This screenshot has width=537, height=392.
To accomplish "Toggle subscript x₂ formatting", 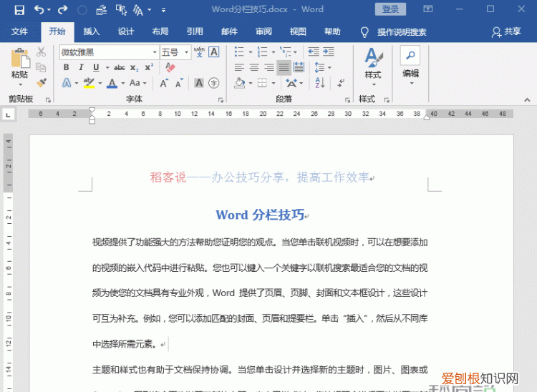I will tap(135, 68).
